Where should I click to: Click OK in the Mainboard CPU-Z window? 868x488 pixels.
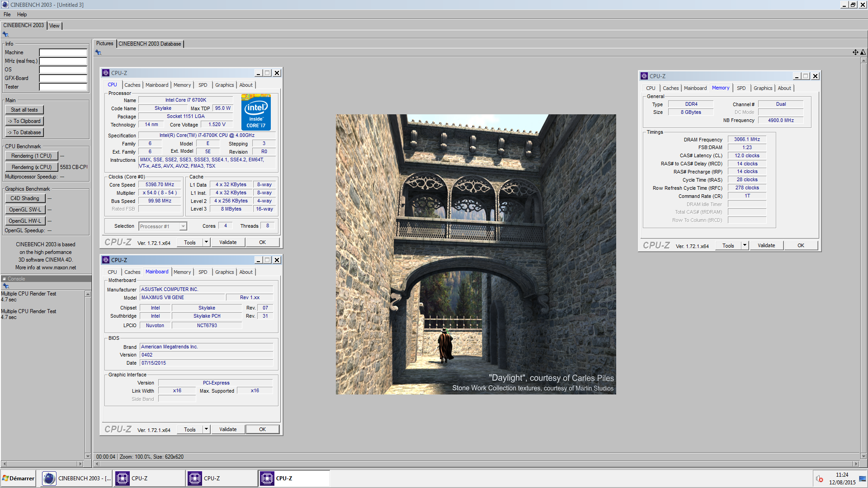pos(262,429)
